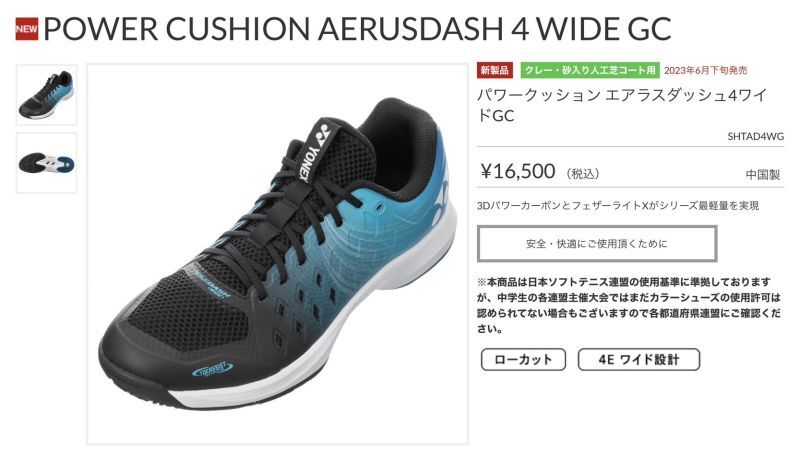Click the ローカット feature badge
This screenshot has width=800, height=471.
523,359
